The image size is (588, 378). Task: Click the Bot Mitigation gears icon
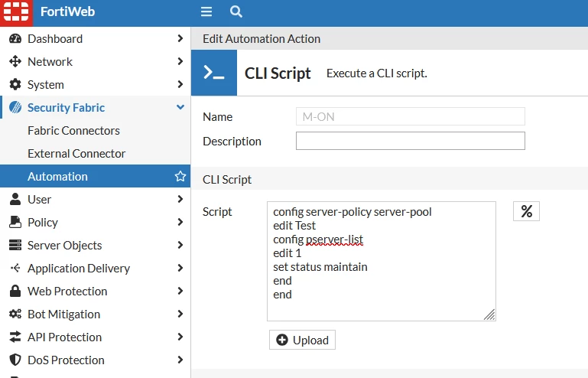coord(15,314)
